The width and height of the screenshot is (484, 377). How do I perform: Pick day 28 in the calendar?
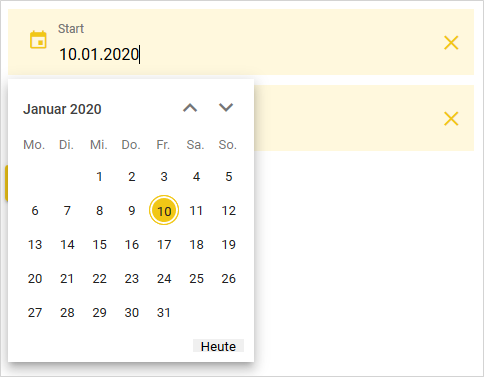tap(67, 312)
